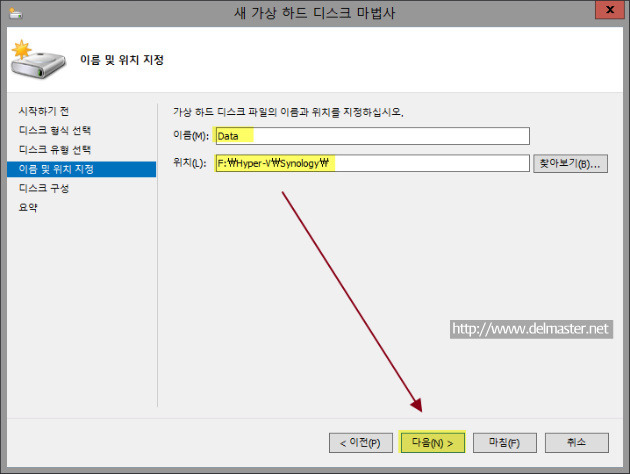Click the 위치(L): label
630x474 pixels.
[x=190, y=163]
